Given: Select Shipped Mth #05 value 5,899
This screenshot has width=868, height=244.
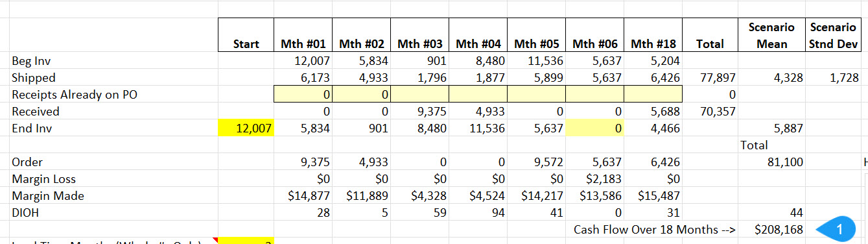Looking at the screenshot, I should point(536,78).
